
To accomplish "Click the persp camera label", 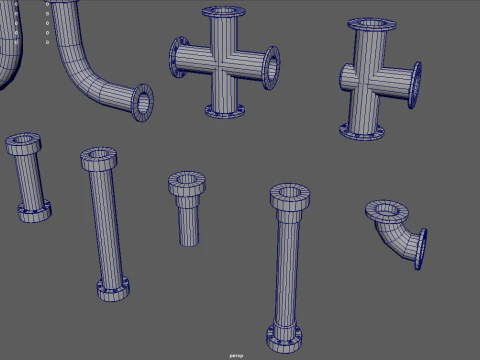I will pos(236,356).
